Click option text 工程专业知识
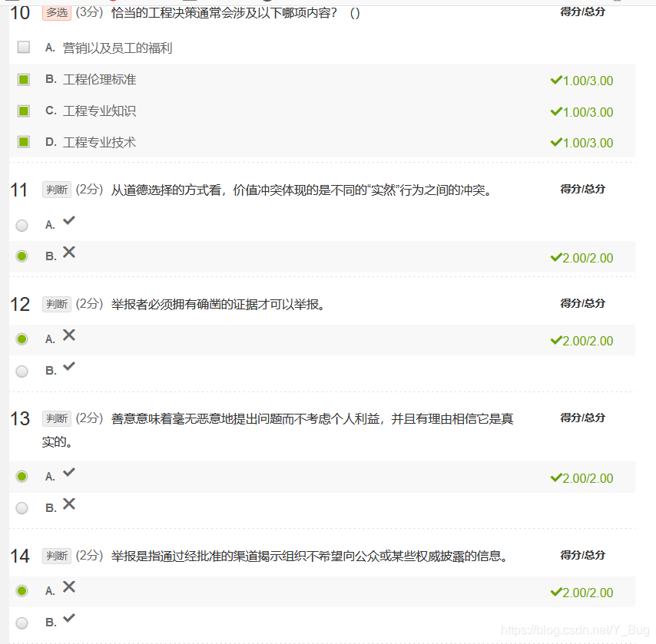This screenshot has height=644, width=656. [x=100, y=111]
